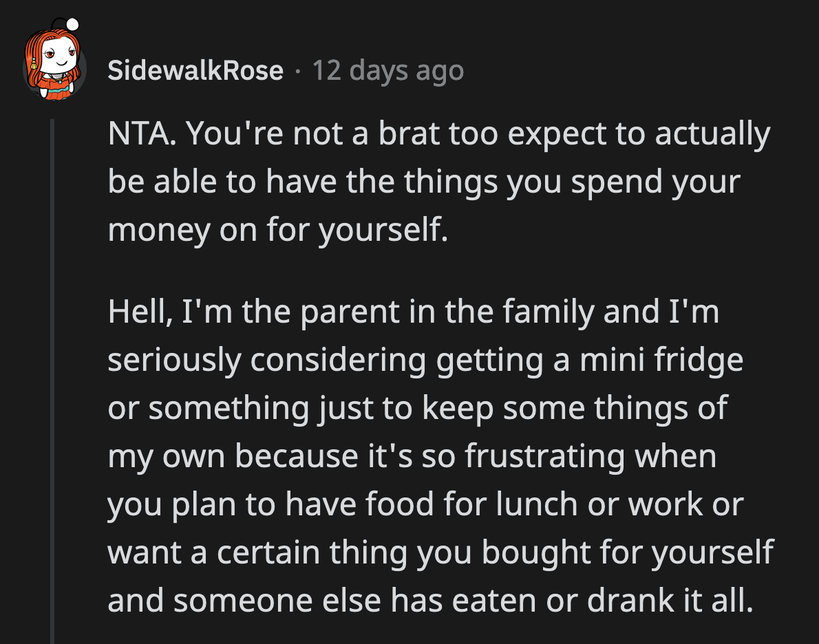Collapse the comment using the vertical thread line

(x=55, y=344)
